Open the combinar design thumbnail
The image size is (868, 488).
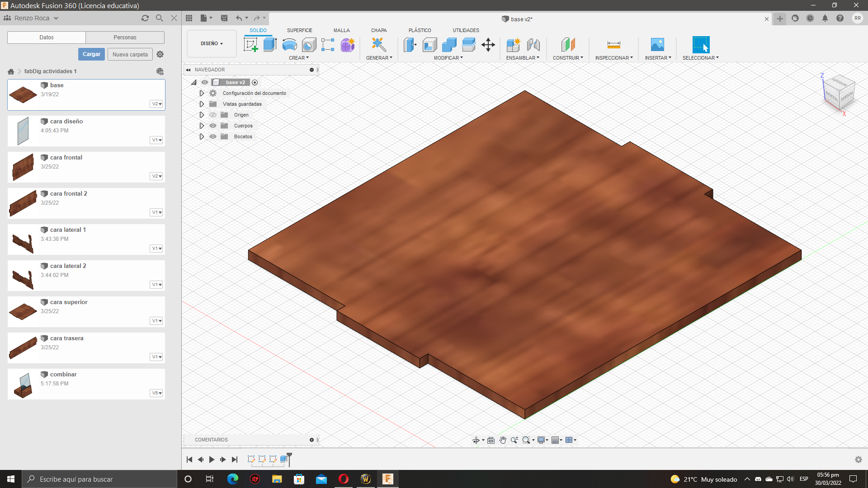pos(23,384)
